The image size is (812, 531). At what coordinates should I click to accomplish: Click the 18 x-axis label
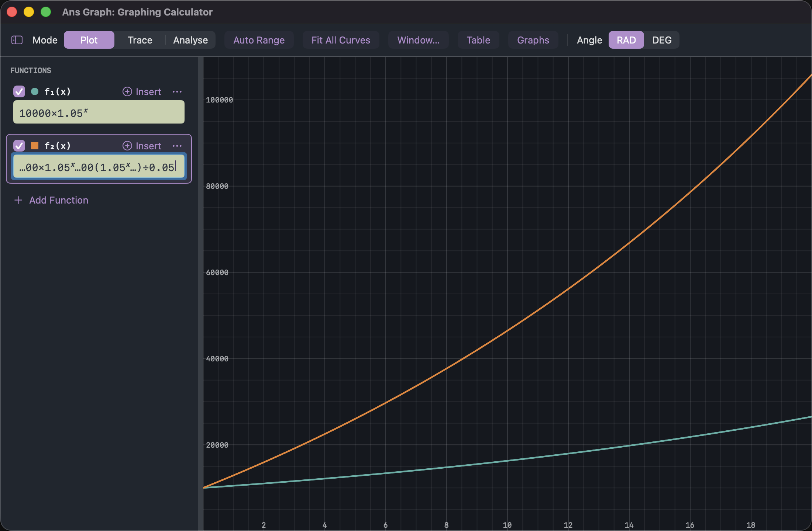click(x=751, y=525)
